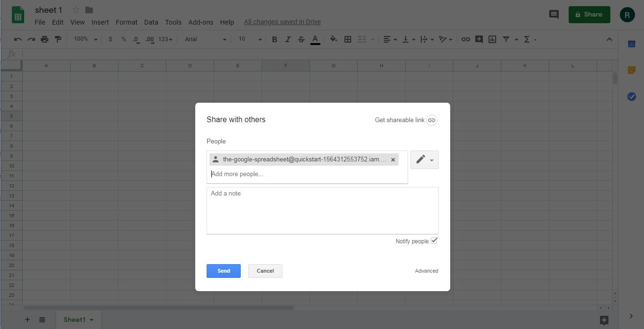Click the Insert chart icon
This screenshot has width=644, height=329.
coord(492,39)
